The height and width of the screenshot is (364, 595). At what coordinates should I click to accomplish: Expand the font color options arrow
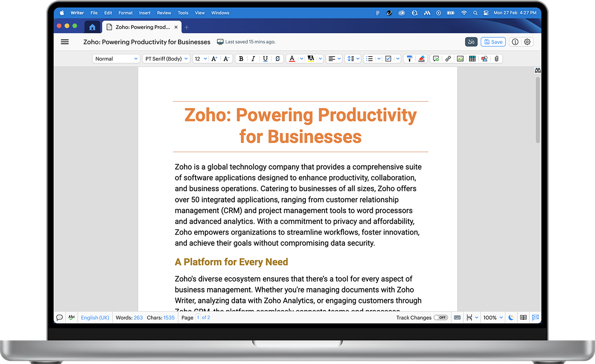coord(302,59)
